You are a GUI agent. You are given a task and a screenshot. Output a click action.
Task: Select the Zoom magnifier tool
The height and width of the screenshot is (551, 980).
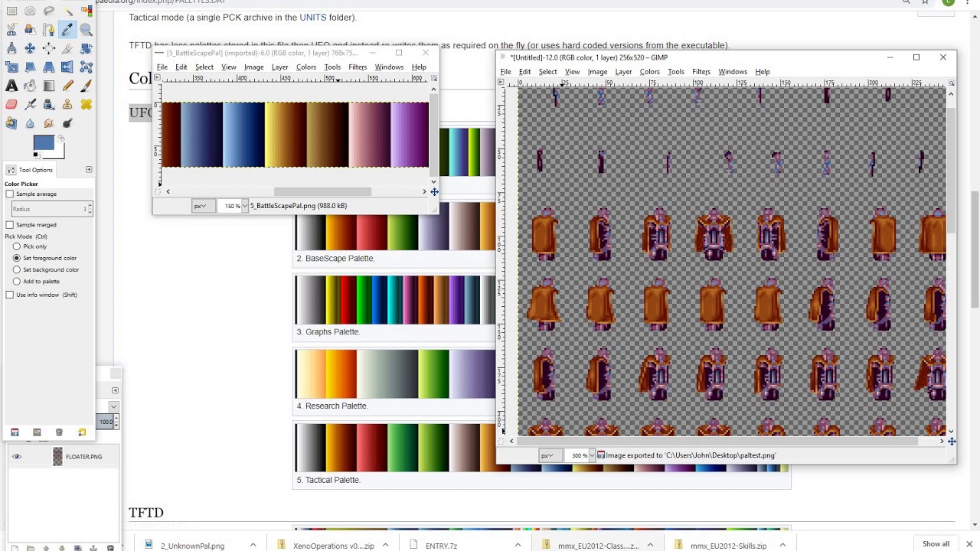(x=86, y=30)
